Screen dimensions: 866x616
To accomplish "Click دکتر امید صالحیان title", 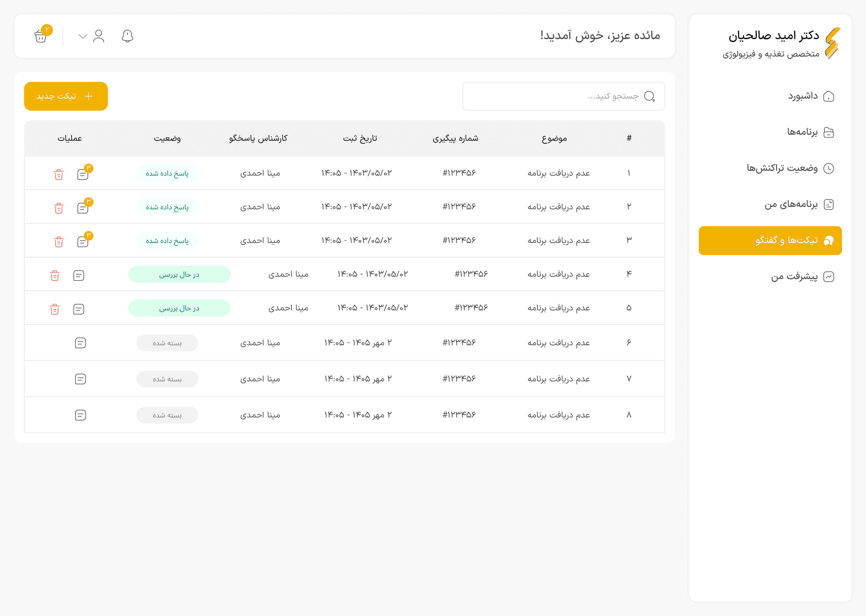I will (774, 36).
